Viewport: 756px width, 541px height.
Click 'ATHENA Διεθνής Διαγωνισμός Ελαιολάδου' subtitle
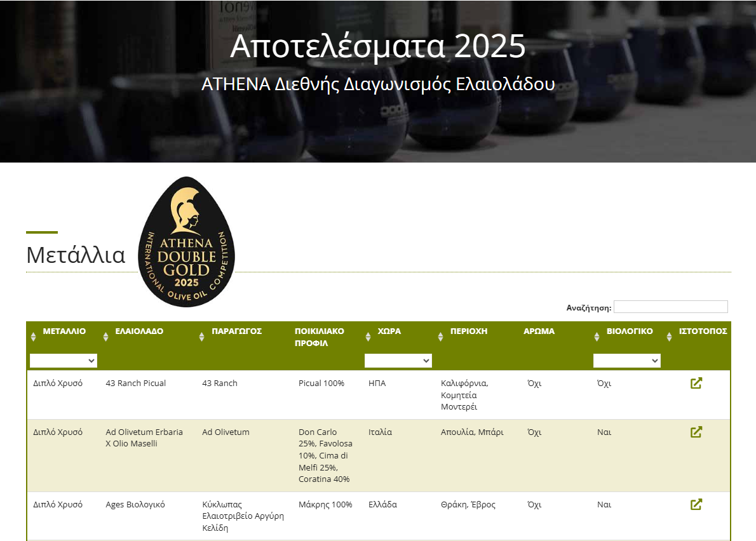(x=378, y=84)
